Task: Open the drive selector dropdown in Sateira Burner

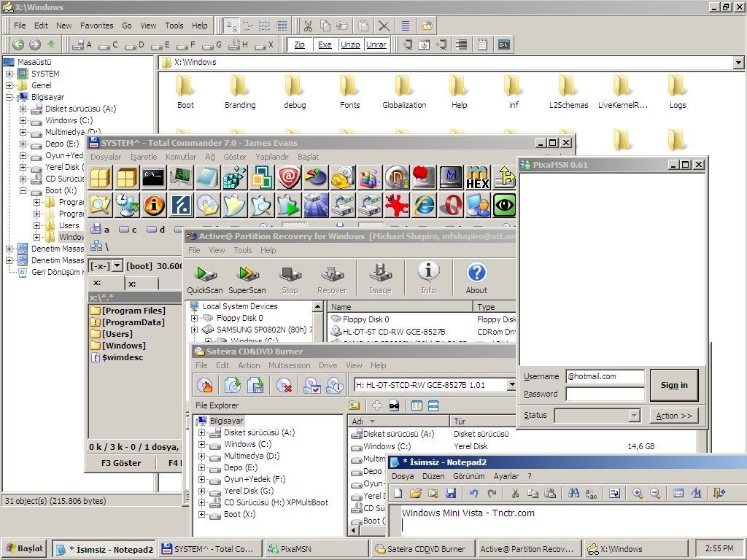Action: coord(511,385)
